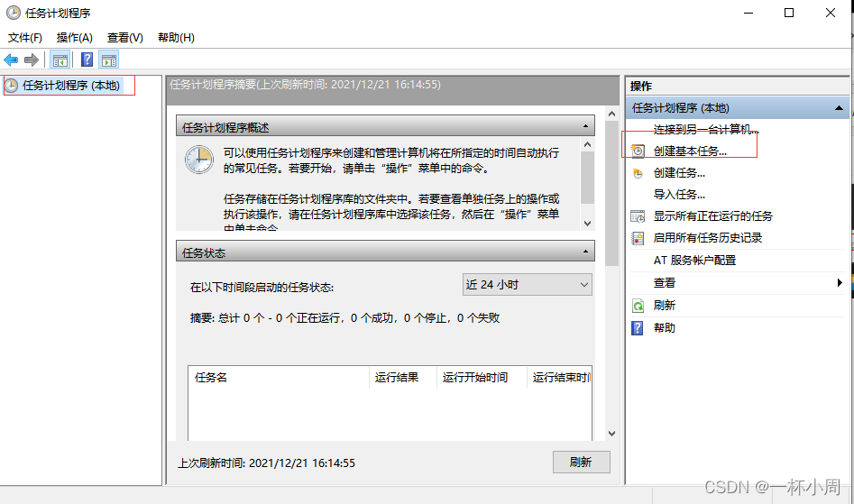
Task: Click the overview text scrollbar up arrow
Action: 587,144
